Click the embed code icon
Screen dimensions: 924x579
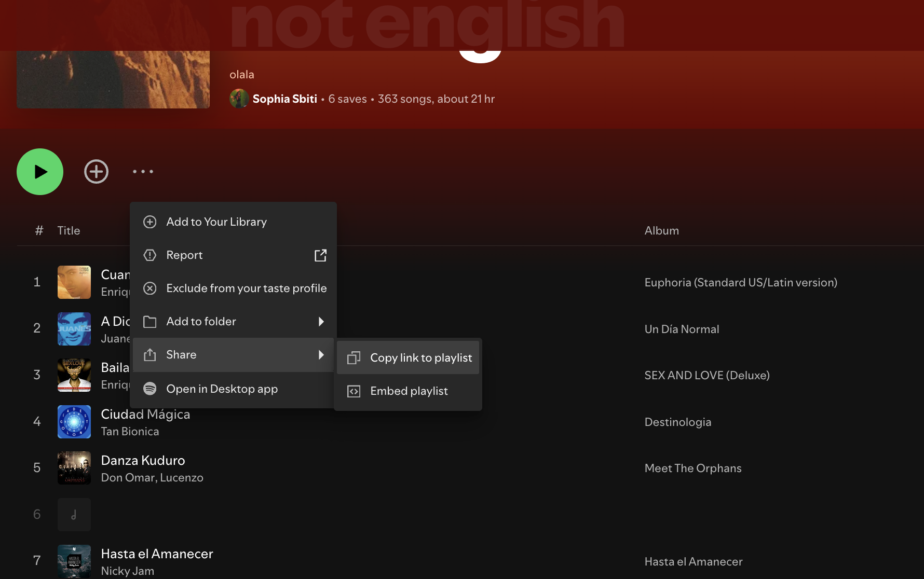click(354, 391)
